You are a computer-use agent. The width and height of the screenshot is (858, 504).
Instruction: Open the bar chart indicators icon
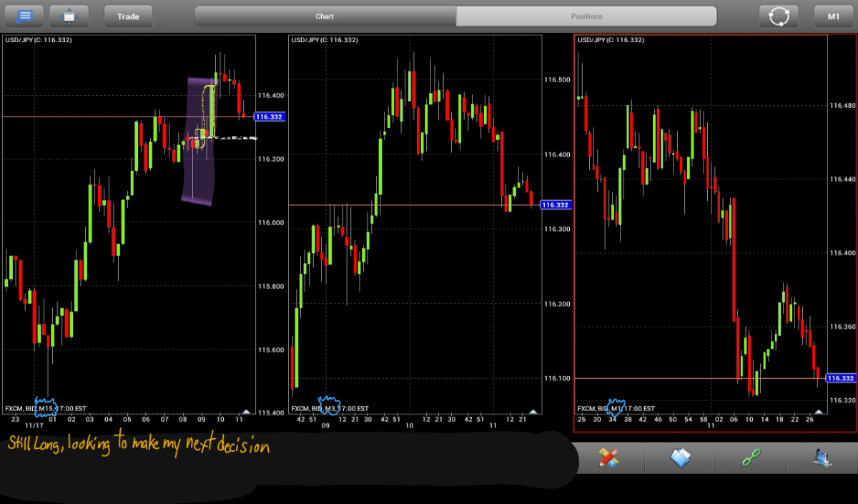pos(821,458)
